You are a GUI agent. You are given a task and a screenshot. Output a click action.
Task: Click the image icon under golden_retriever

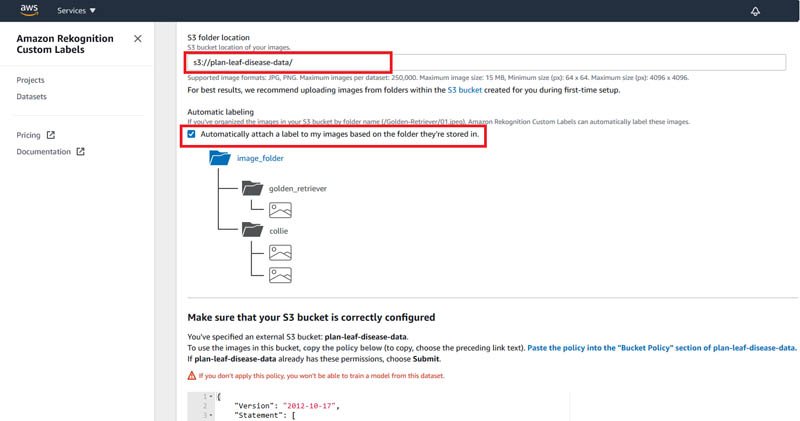click(x=280, y=210)
